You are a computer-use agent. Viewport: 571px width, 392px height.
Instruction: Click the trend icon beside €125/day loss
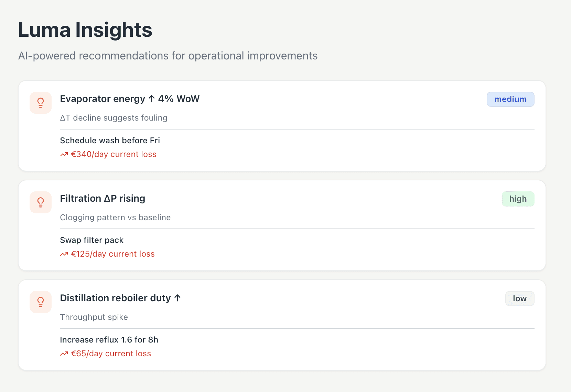click(64, 254)
